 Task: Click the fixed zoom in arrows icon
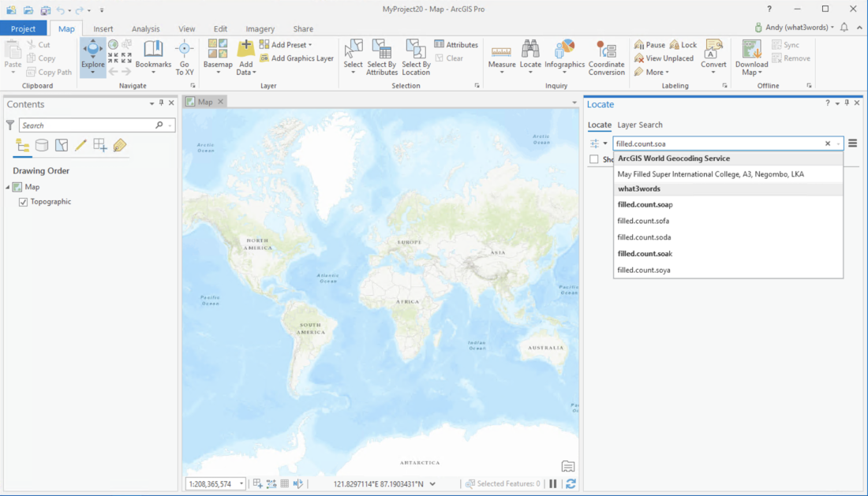[113, 58]
